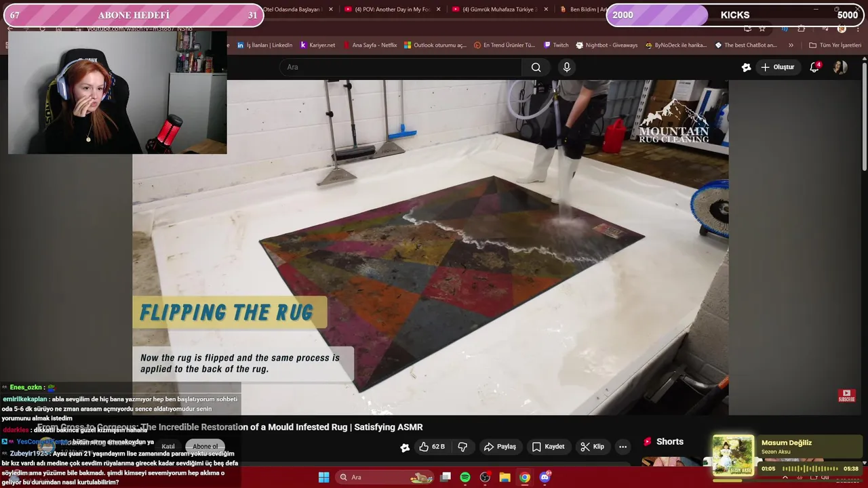
Task: Open İş İlanları | LinkedIn bookmark
Action: 264,45
